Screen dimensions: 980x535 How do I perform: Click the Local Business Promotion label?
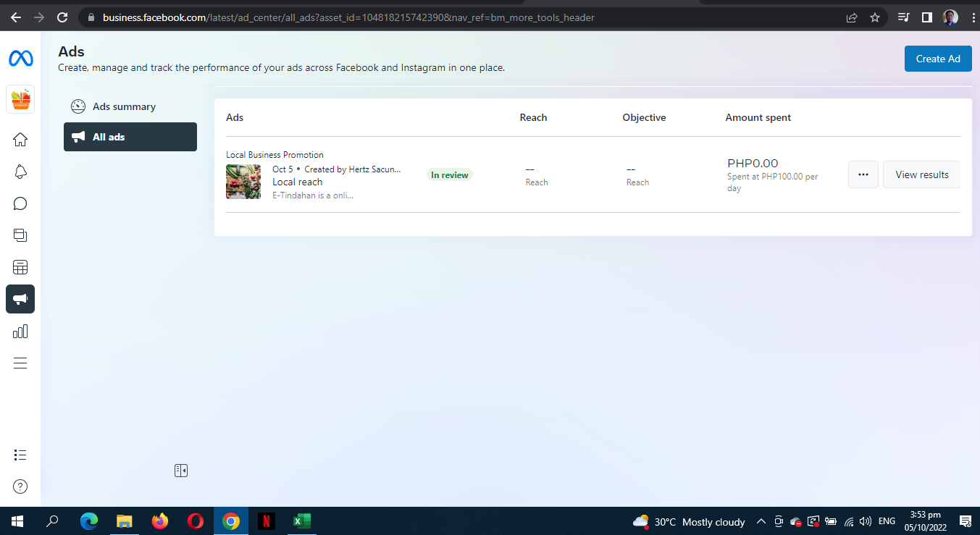coord(275,155)
